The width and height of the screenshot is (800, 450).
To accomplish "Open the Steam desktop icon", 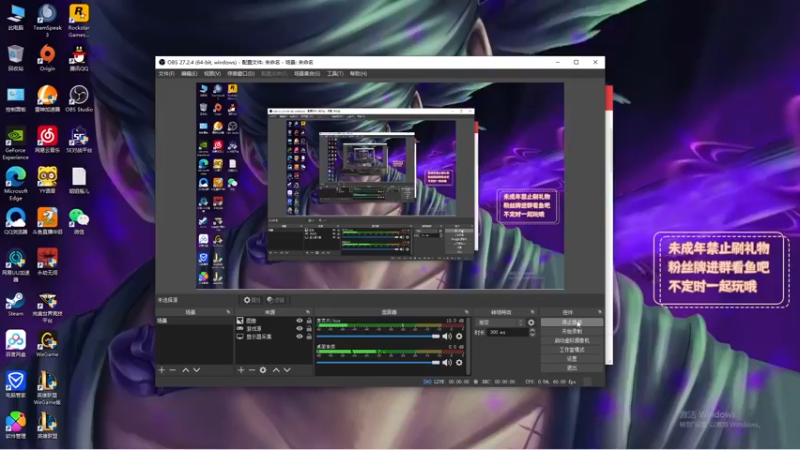I will [15, 304].
